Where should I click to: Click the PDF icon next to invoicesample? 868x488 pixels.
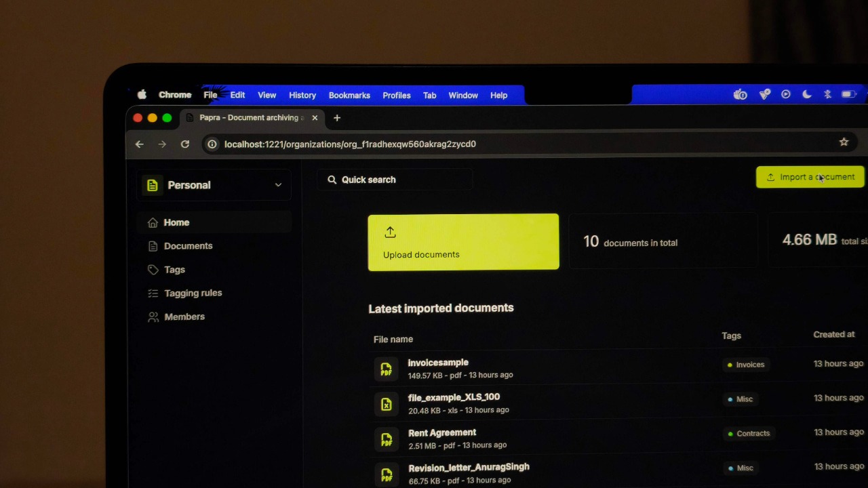pyautogui.click(x=386, y=369)
